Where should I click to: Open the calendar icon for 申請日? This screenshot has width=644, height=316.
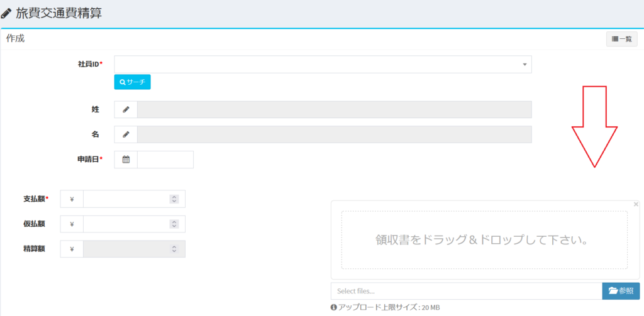click(x=126, y=160)
